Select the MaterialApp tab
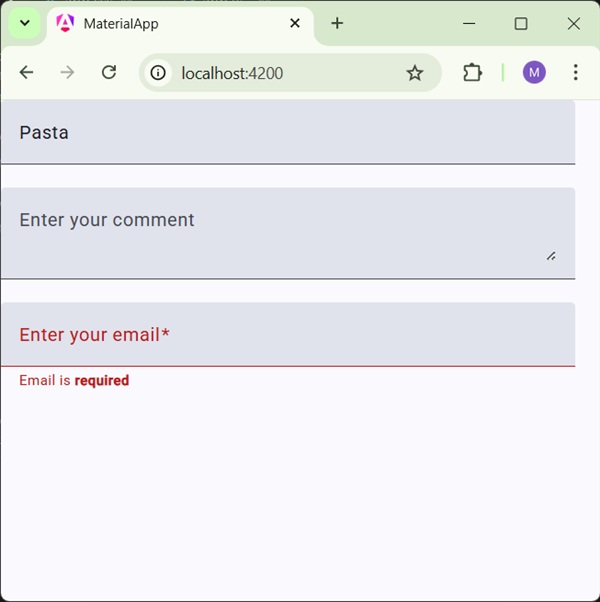Image resolution: width=600 pixels, height=602 pixels. coord(170,23)
